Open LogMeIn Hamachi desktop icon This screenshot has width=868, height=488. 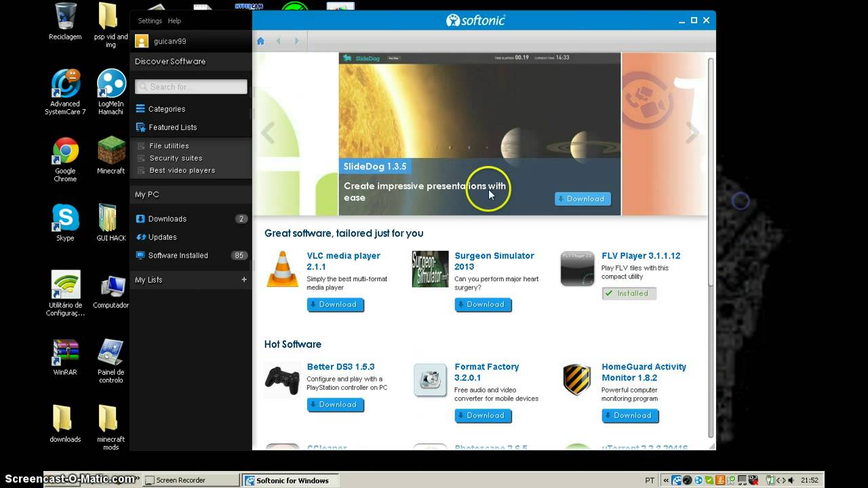point(111,92)
